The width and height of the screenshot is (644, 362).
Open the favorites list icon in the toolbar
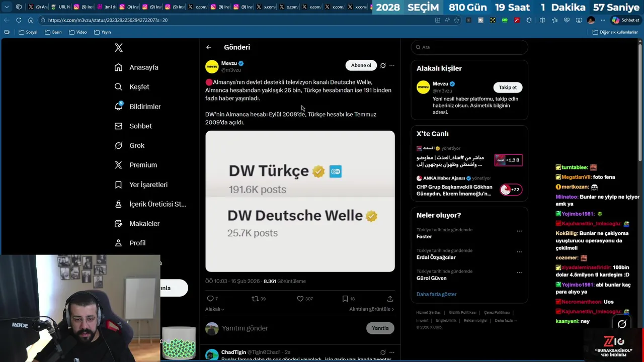pos(554,20)
